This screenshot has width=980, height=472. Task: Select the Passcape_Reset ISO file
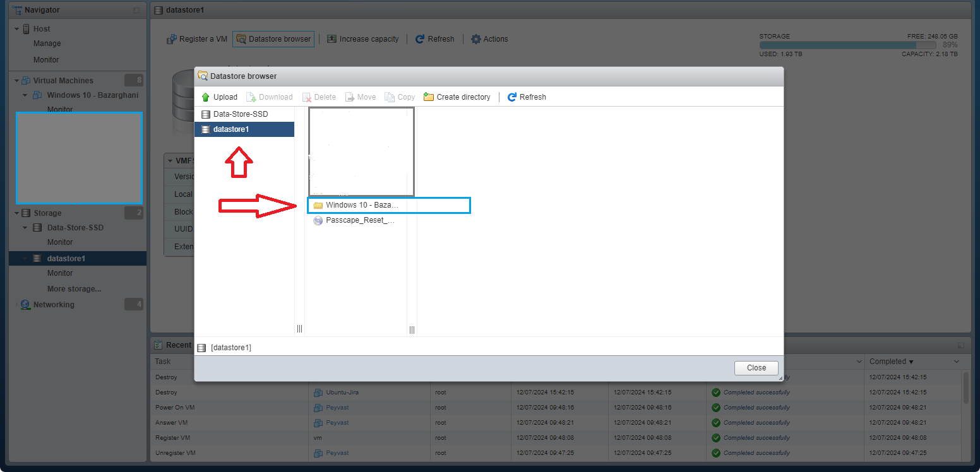tap(356, 221)
